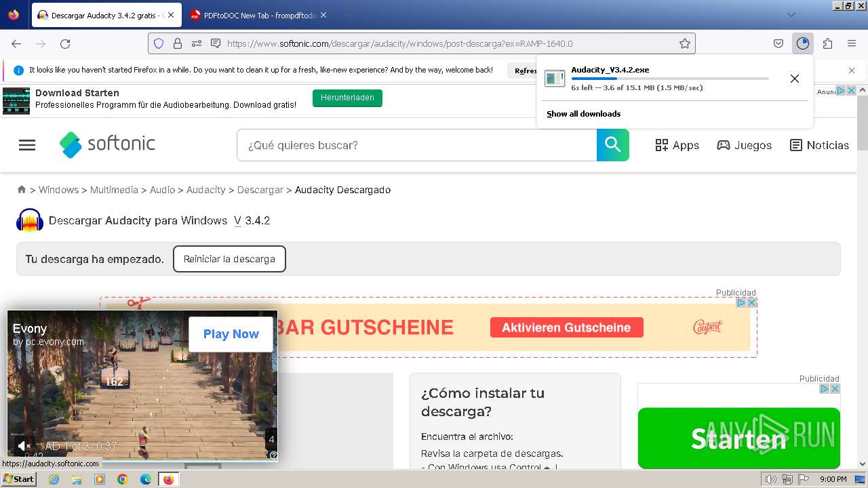Click Aktivieren Gutscheine ad button
Image resolution: width=868 pixels, height=488 pixels.
pyautogui.click(x=566, y=327)
